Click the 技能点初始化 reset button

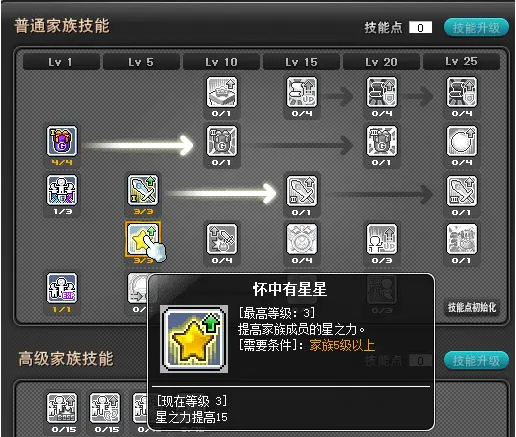pyautogui.click(x=472, y=307)
